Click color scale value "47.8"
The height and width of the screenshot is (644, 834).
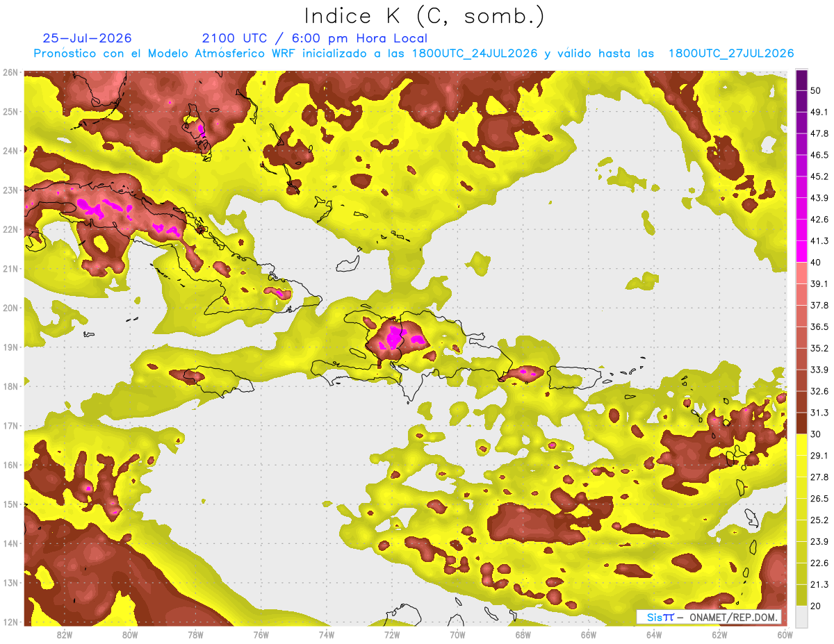820,133
